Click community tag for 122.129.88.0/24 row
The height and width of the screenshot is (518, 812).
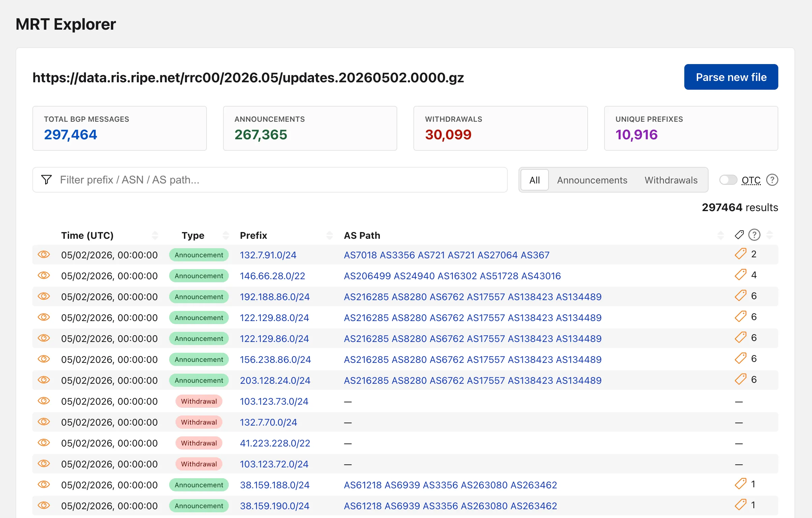pyautogui.click(x=741, y=317)
